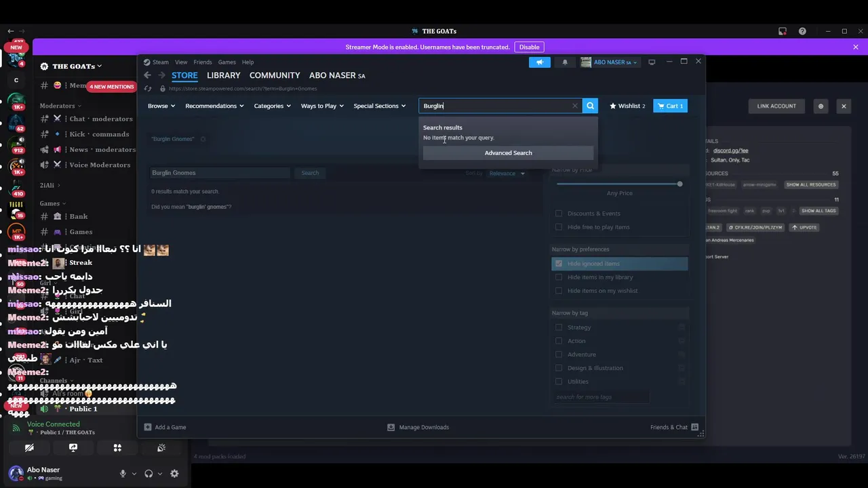Open Discord User Settings gear

[174, 474]
